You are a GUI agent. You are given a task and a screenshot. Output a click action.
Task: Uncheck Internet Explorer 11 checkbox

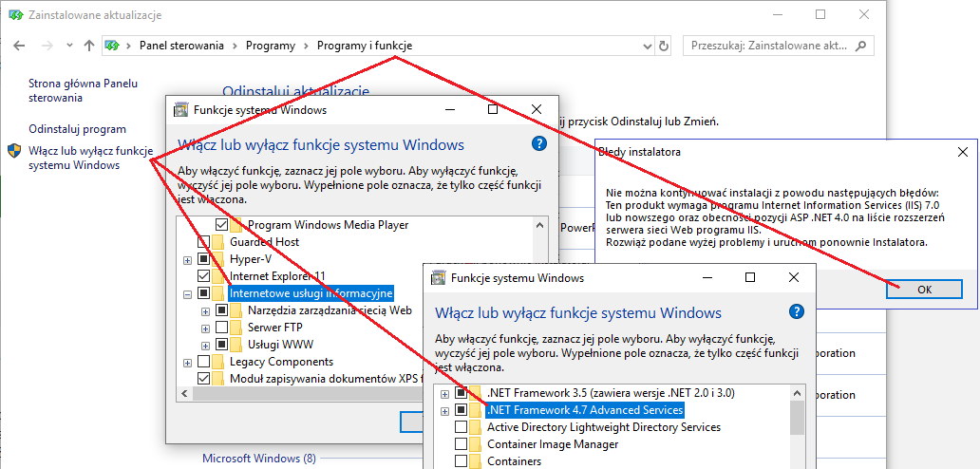204,276
